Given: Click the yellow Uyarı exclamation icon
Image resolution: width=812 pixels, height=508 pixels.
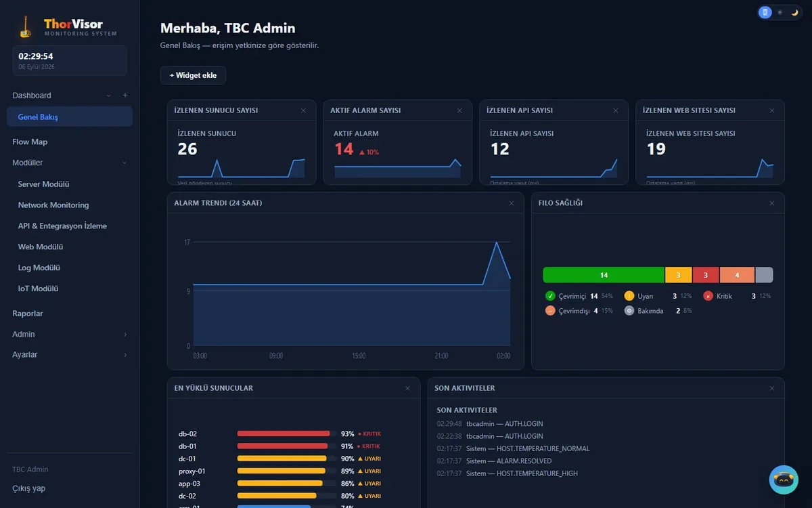Looking at the screenshot, I should (629, 296).
